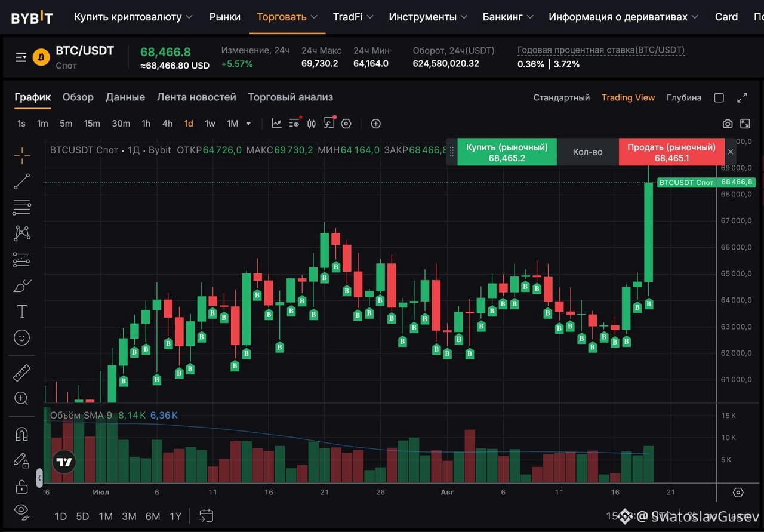Screen dimensions: 764x532
Task: Open the Рынки menu item
Action: click(225, 17)
